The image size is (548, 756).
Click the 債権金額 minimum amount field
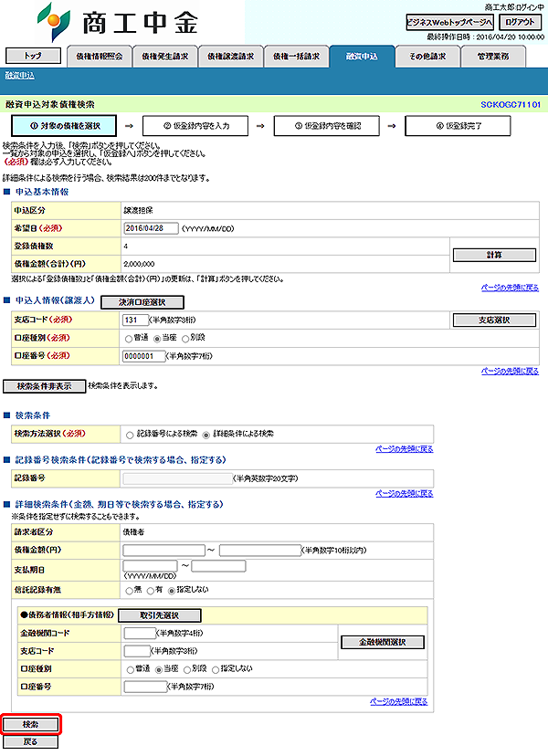(164, 551)
